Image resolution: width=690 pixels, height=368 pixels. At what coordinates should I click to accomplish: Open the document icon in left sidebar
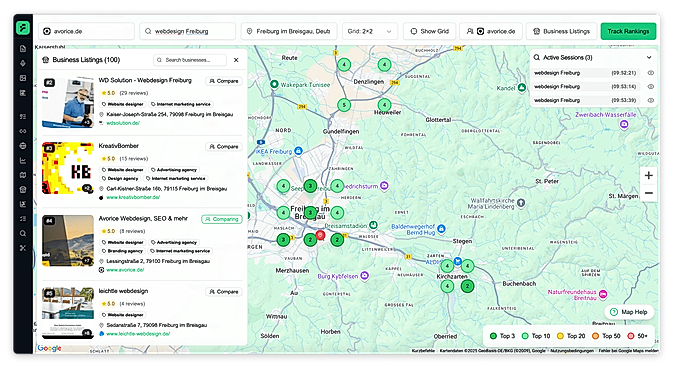23,49
